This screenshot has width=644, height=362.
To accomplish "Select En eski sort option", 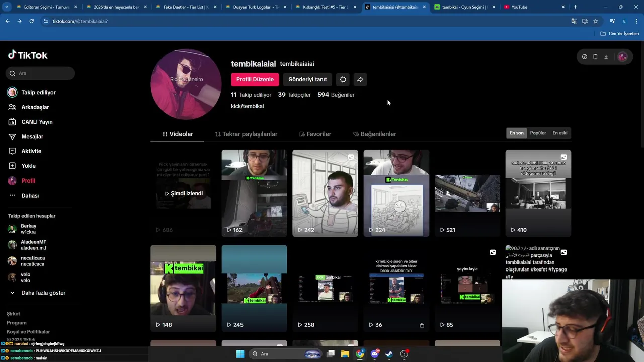I will click(560, 133).
